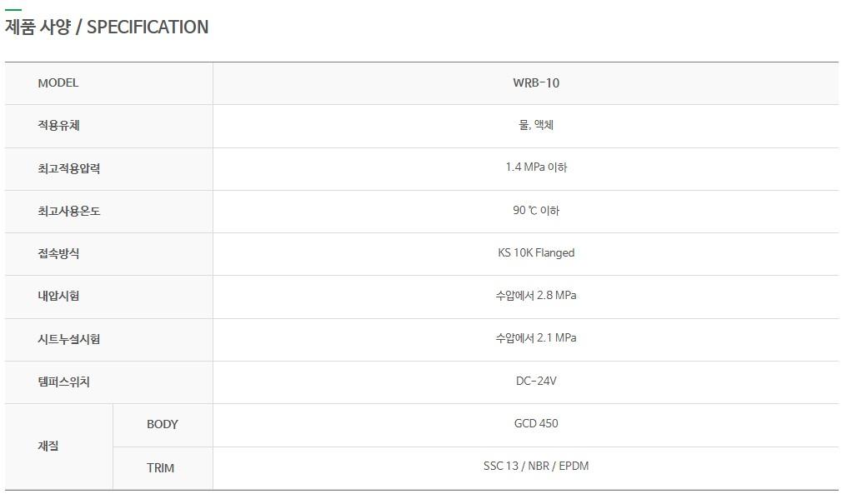Viewport: 852px width, 504px height.
Task: Select the 최고적용압력 label
Action: point(68,168)
